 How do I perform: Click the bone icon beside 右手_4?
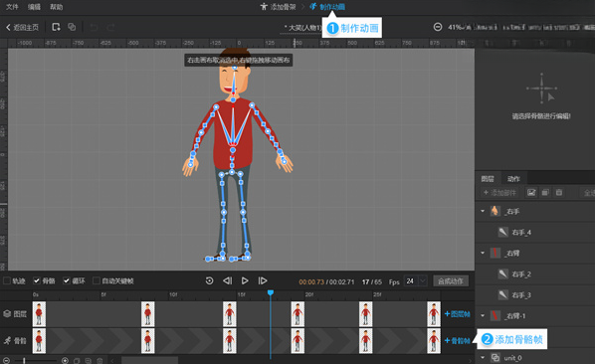pos(503,232)
